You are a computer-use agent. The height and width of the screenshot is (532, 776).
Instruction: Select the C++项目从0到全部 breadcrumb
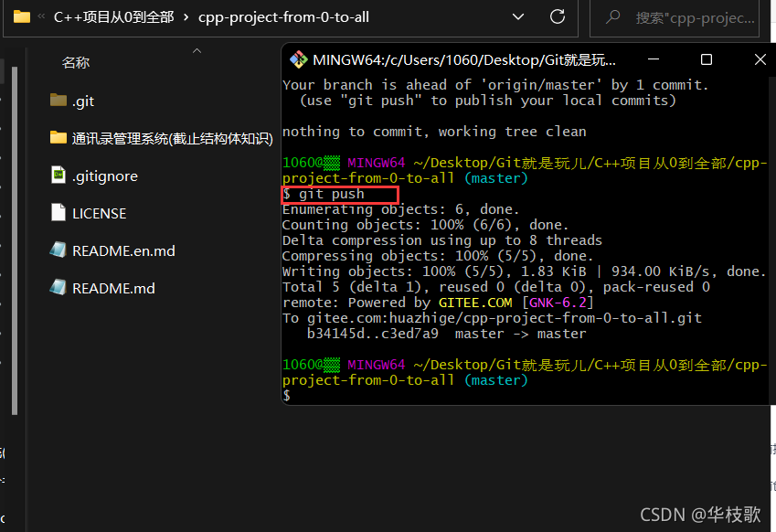pos(114,17)
